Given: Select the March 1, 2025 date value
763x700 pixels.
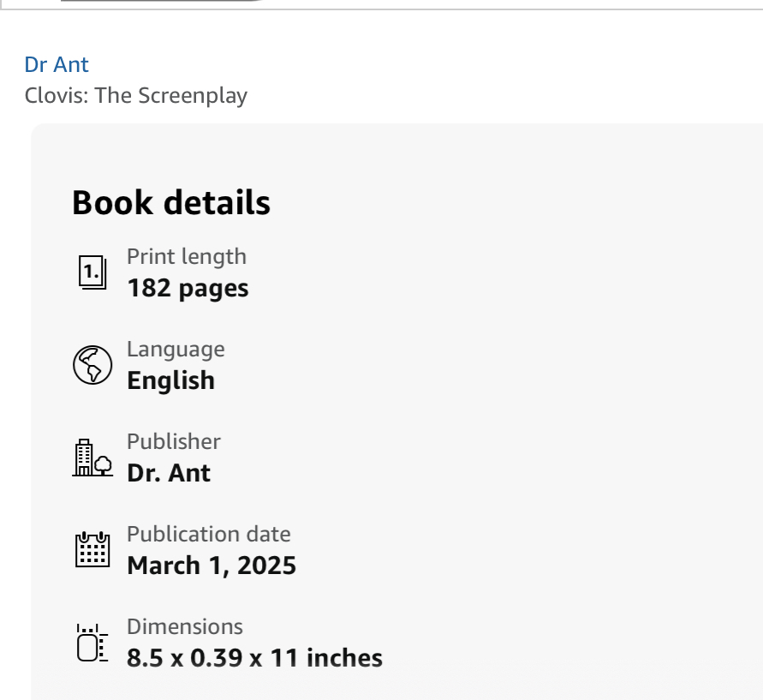Looking at the screenshot, I should tap(212, 565).
